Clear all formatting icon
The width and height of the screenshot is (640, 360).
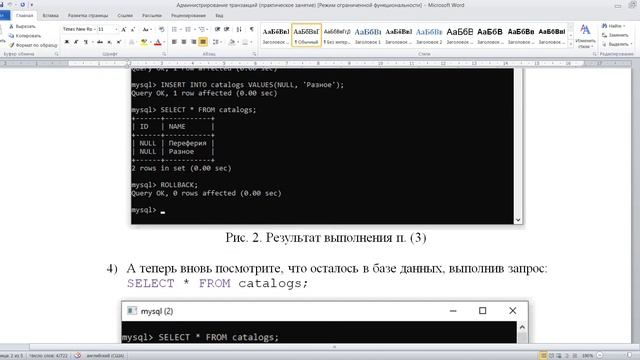pos(162,29)
